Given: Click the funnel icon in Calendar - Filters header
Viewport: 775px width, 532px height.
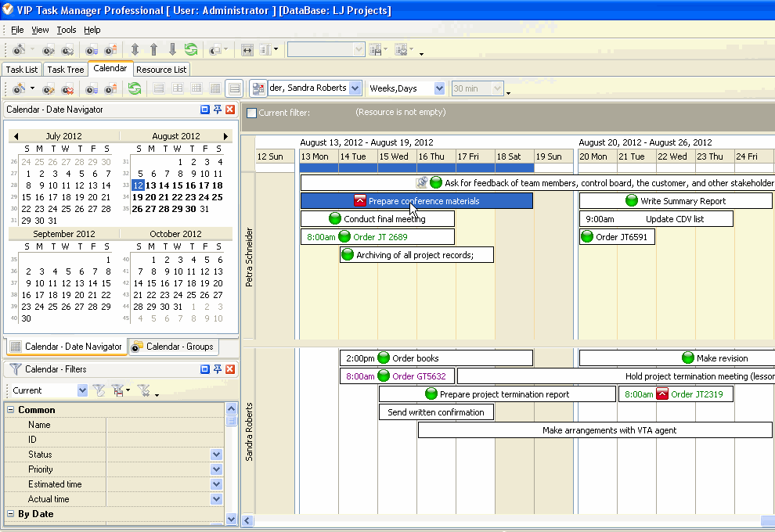Looking at the screenshot, I should coord(15,369).
